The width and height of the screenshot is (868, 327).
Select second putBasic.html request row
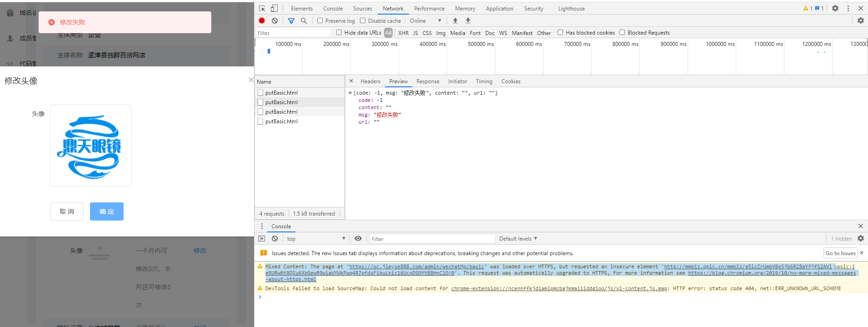coord(299,102)
